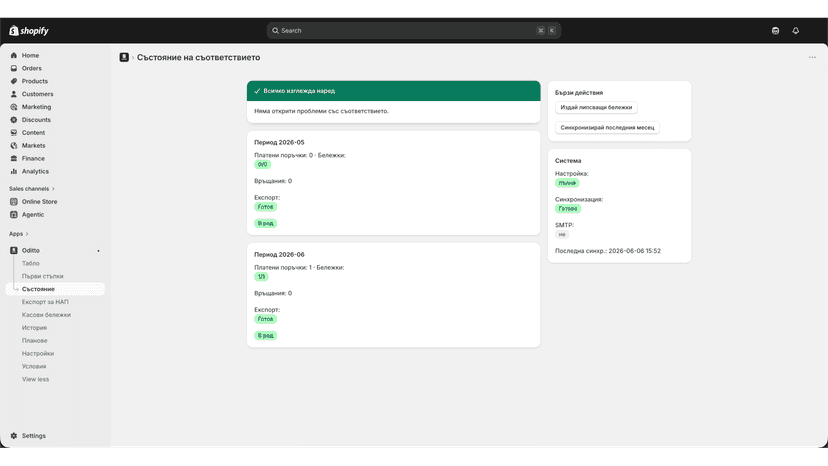The width and height of the screenshot is (828, 466).
Task: Click the Oditto app icon in sidebar
Action: coord(14,250)
